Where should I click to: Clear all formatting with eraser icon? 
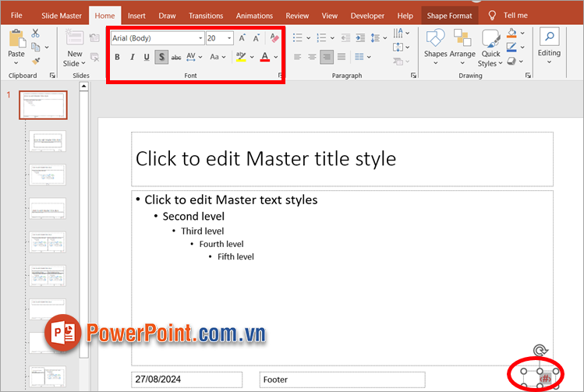pos(274,38)
